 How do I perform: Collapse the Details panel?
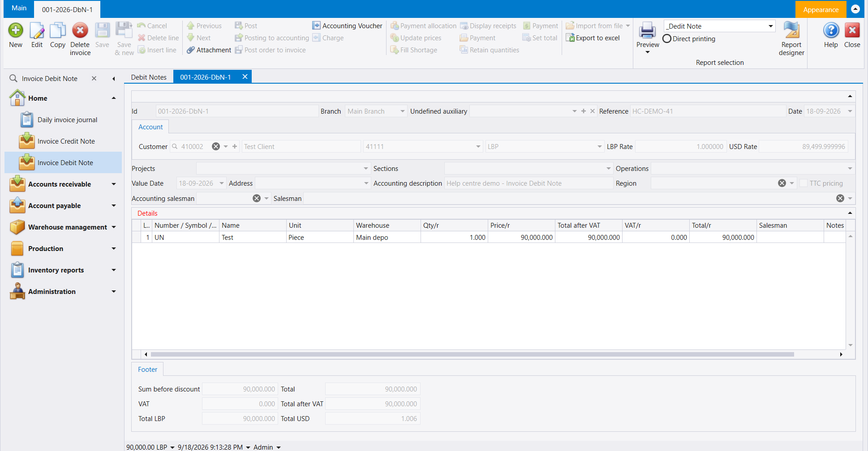point(850,213)
